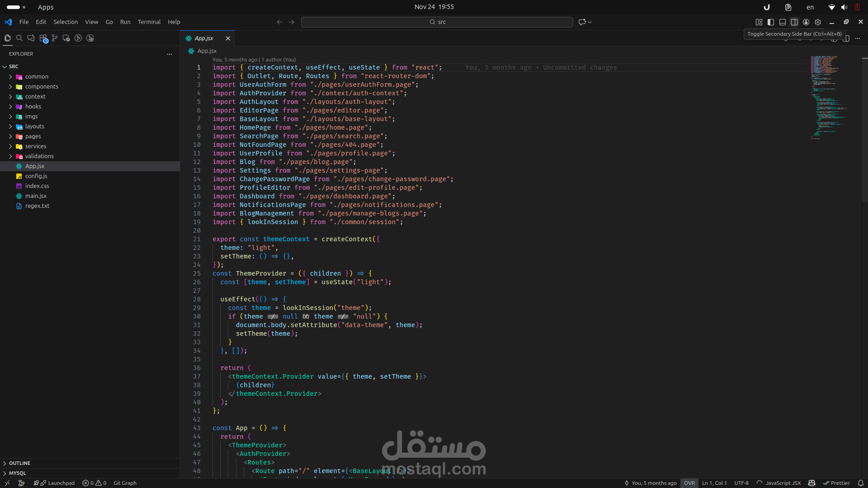Open the Chat icon in activity bar

click(x=31, y=38)
